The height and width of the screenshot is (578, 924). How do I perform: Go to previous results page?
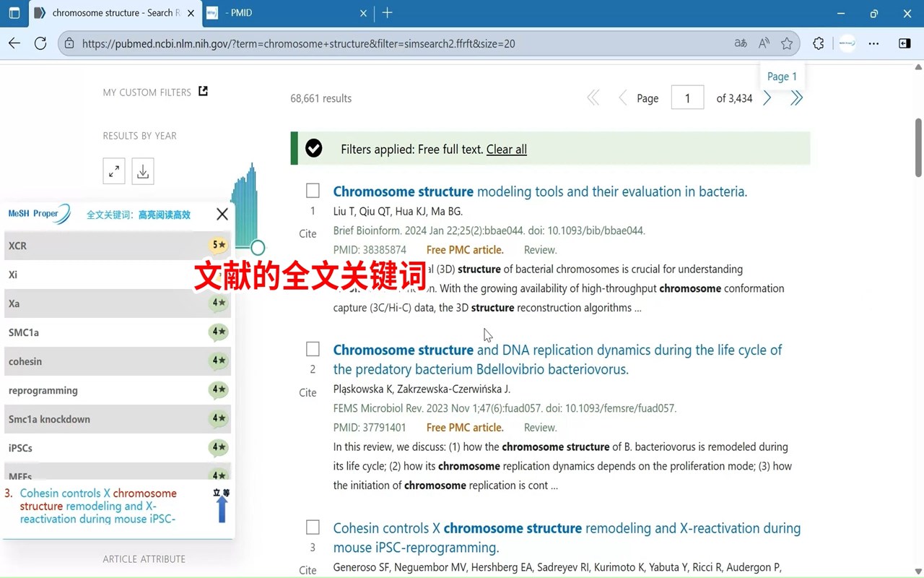click(622, 98)
